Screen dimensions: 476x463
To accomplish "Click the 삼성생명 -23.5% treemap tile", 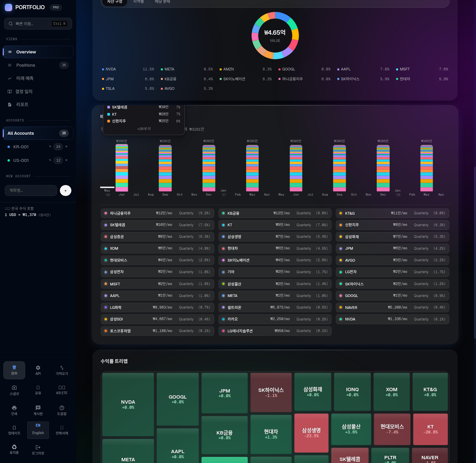I will pyautogui.click(x=311, y=433).
